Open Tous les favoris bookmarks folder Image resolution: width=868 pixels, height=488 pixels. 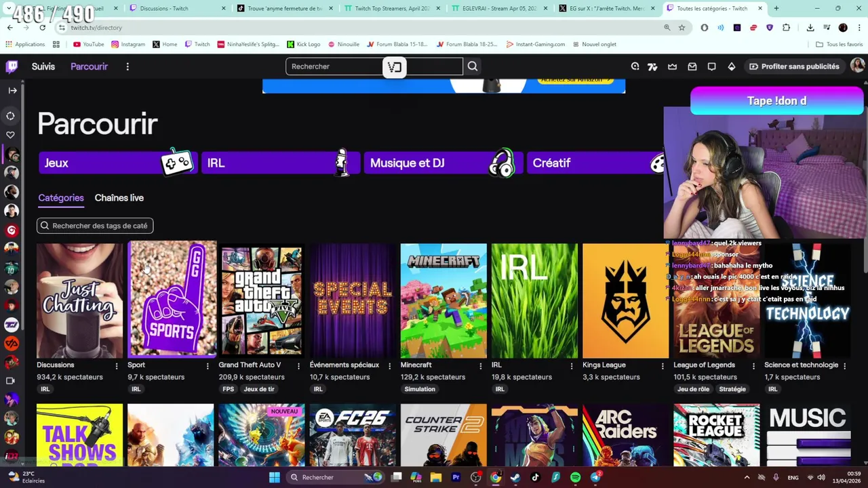pyautogui.click(x=839, y=44)
